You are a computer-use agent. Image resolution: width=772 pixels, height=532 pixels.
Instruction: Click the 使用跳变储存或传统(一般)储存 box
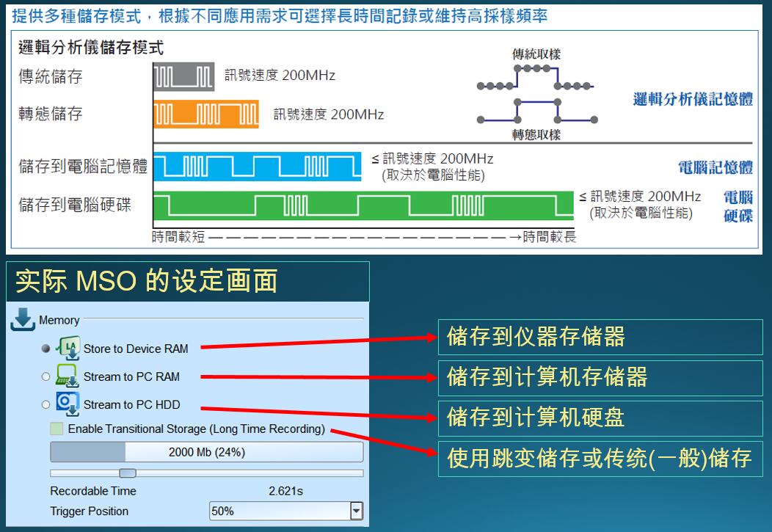[600, 459]
